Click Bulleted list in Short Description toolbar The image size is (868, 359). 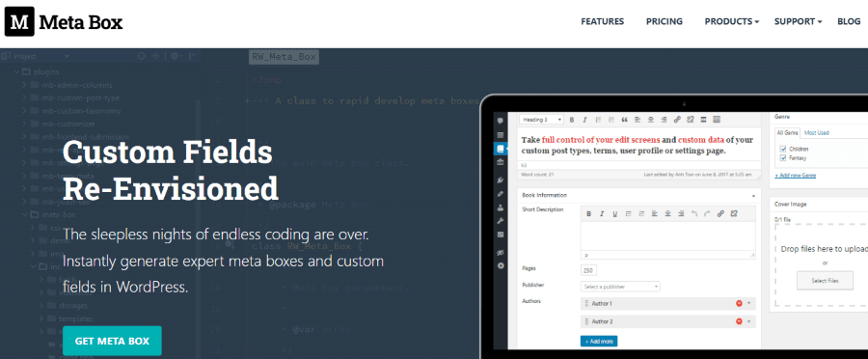[628, 214]
